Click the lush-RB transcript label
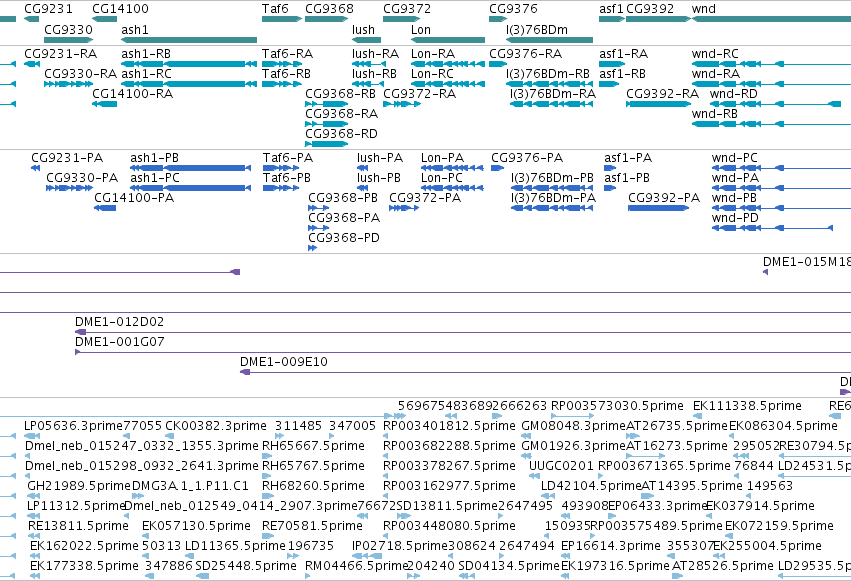851x581 pixels. (x=374, y=73)
